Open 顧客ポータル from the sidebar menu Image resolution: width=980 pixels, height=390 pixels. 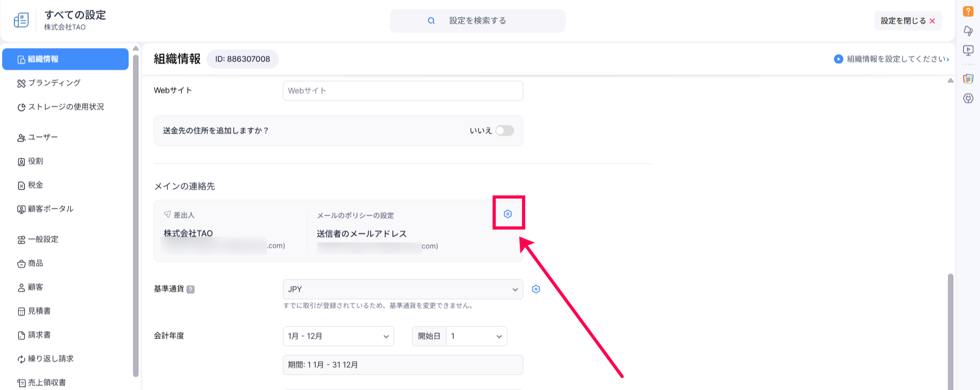(50, 209)
